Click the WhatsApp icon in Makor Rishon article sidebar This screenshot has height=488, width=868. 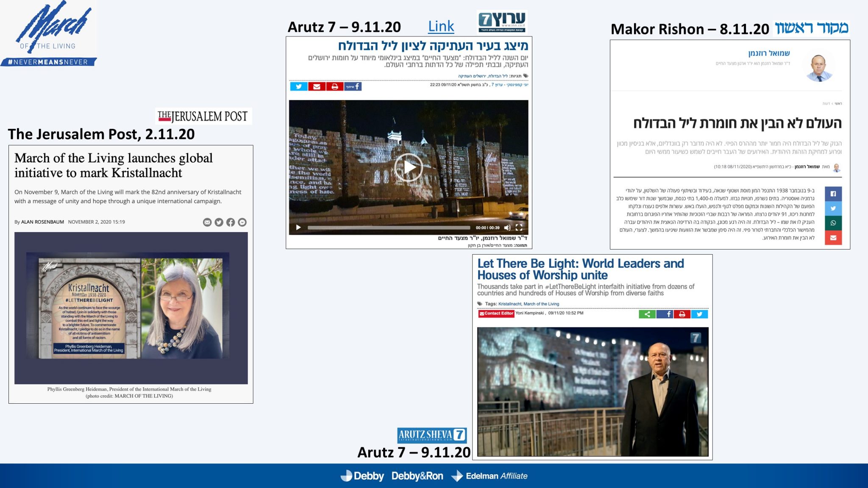[833, 223]
